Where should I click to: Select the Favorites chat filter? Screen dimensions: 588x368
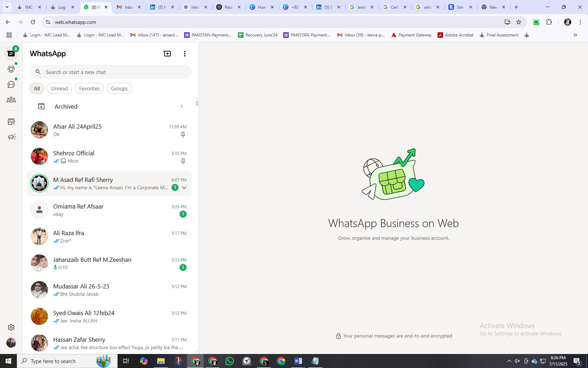(x=89, y=89)
